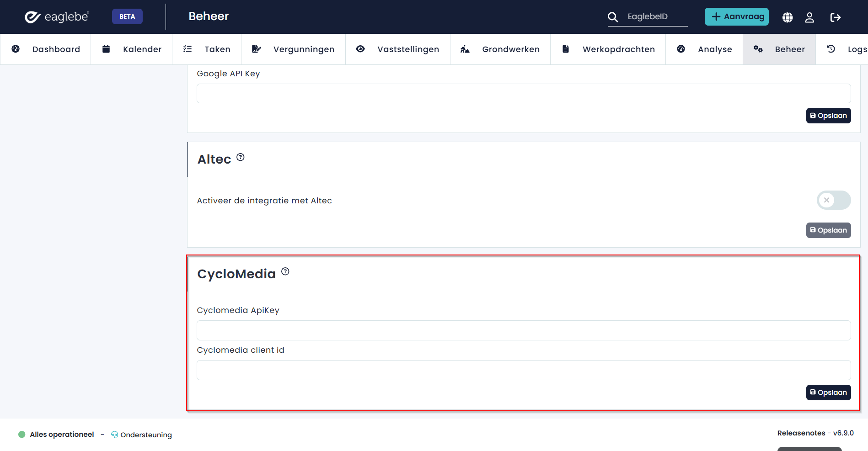Log out using the exit icon
Image resolution: width=868 pixels, height=451 pixels.
[836, 17]
